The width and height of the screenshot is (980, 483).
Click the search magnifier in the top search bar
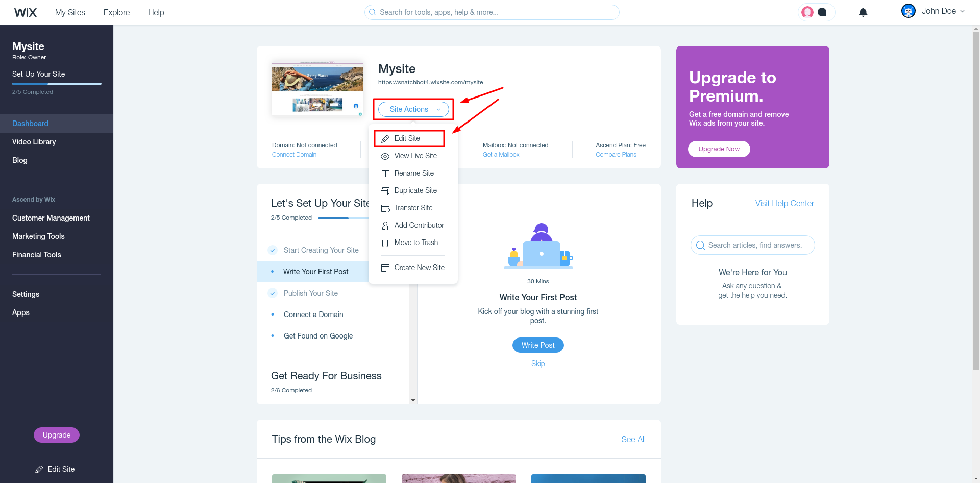373,12
